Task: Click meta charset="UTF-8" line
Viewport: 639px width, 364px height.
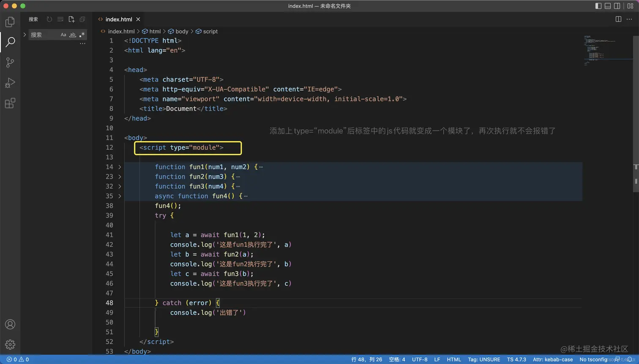Action: coord(181,79)
